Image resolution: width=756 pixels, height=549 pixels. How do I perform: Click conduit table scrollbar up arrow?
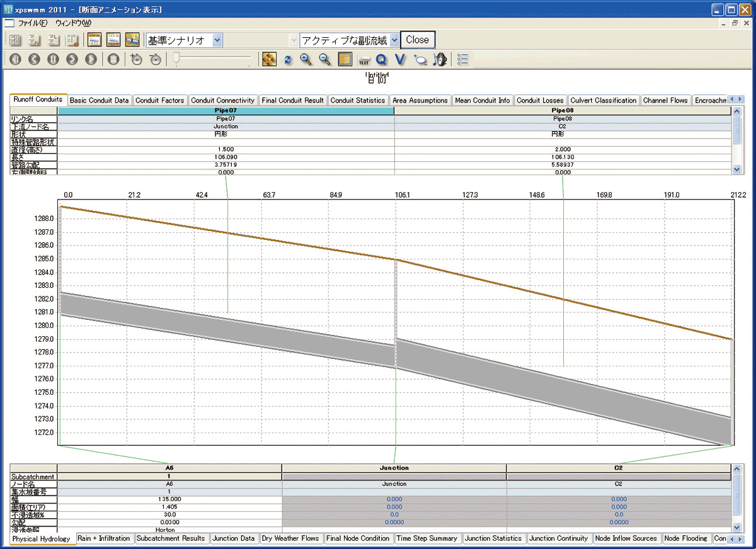[x=737, y=111]
